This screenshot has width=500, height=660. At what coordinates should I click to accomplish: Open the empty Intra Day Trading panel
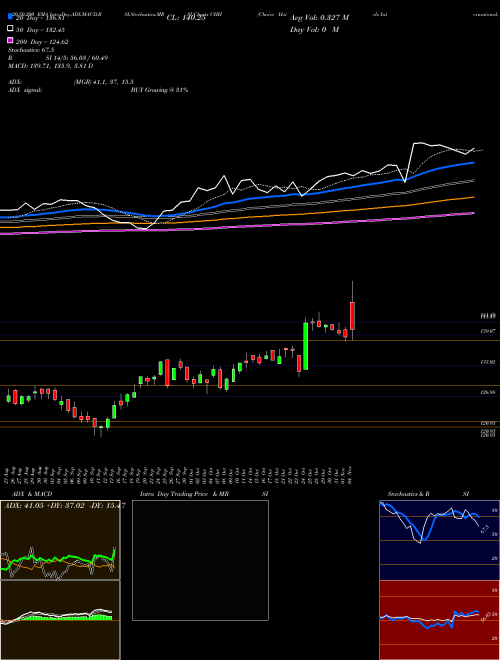200,560
